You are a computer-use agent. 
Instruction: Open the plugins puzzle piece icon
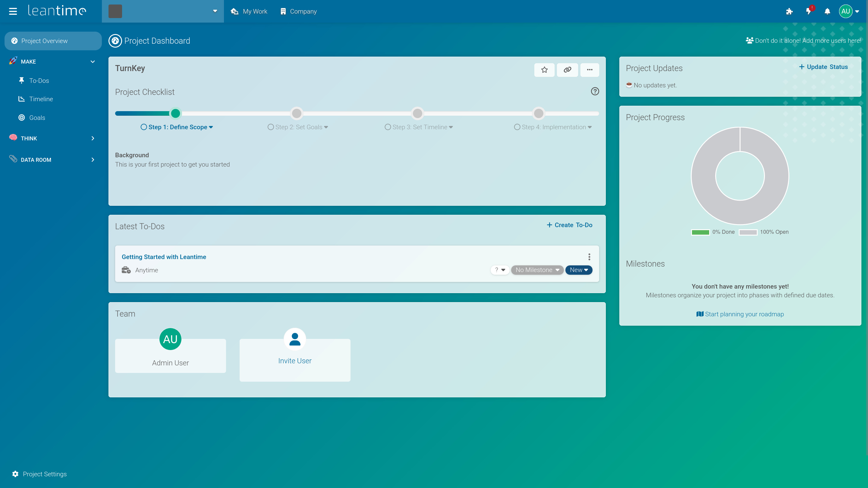pyautogui.click(x=789, y=11)
